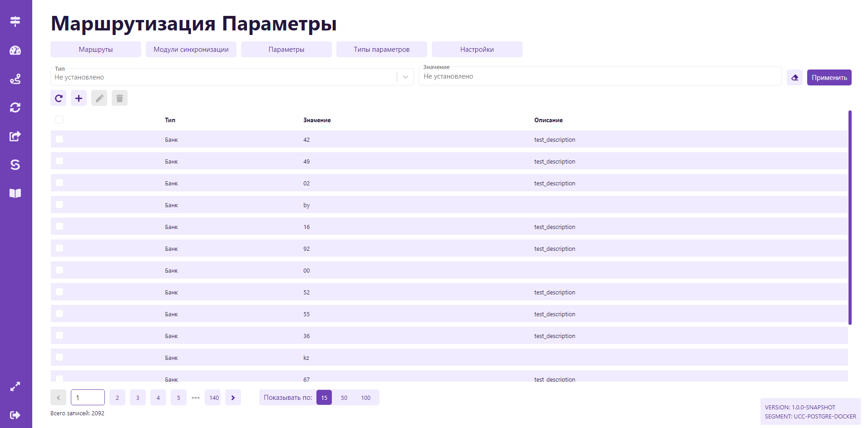The width and height of the screenshot is (868, 428).
Task: Click the plus icon to add parameter
Action: point(79,98)
